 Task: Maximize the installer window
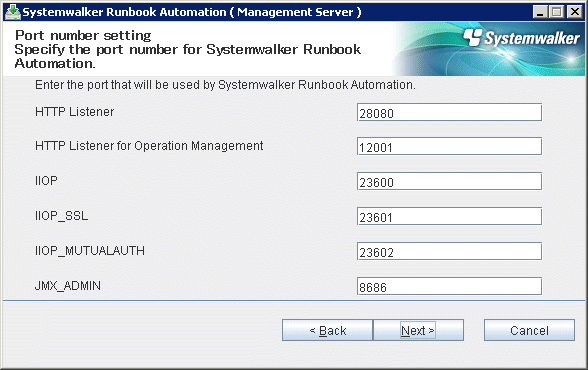[557, 12]
